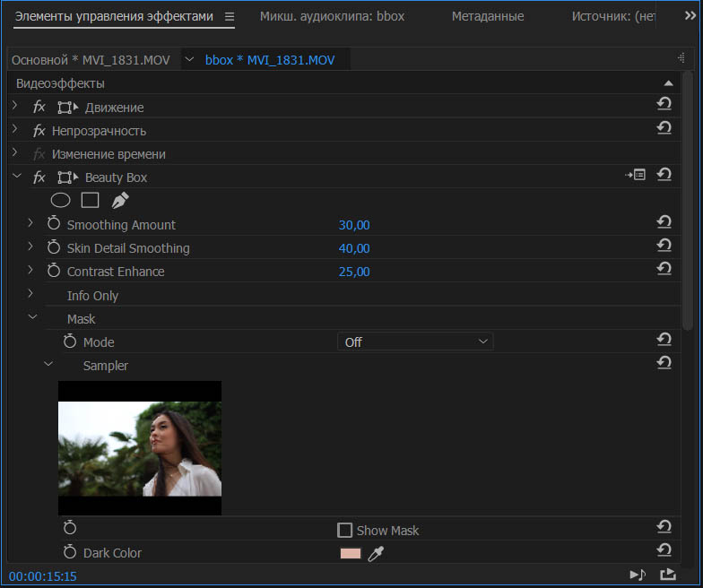Toggle animation stopwatch for Smoothing Amount
The image size is (703, 588).
click(54, 222)
